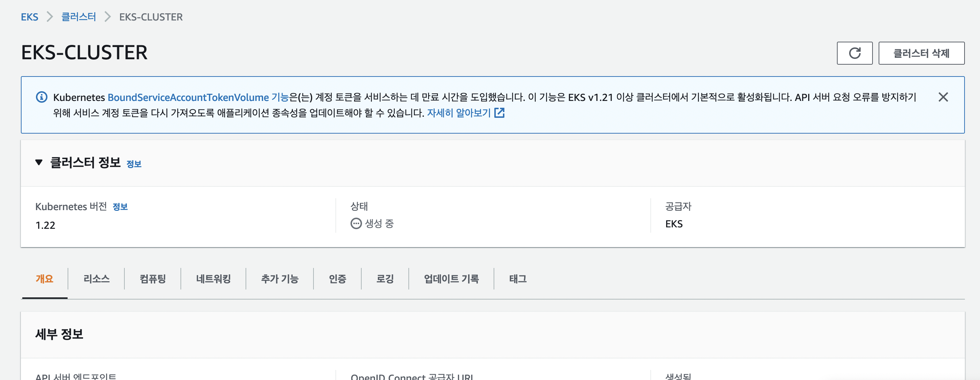Viewport: 980px width, 380px height.
Task: Click the EKS value under 공급자
Action: 674,224
